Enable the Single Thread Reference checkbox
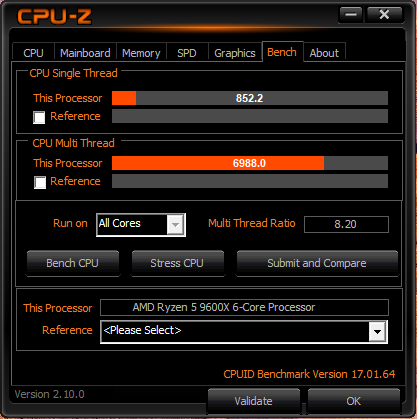Viewport: 417px width, 419px height. tap(39, 117)
